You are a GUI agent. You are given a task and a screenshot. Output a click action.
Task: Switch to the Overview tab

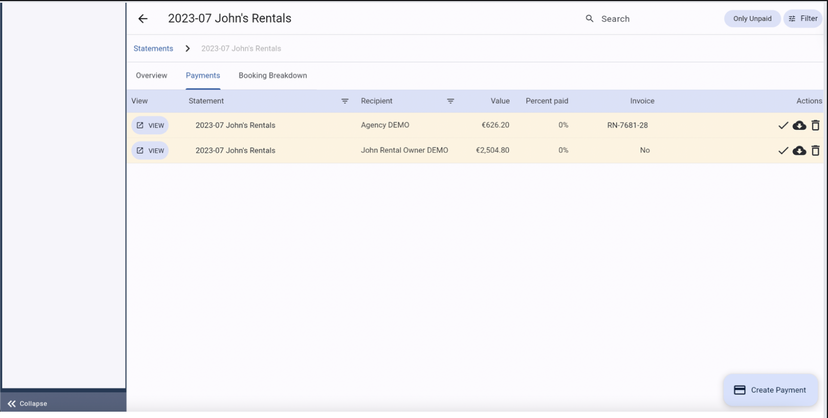(152, 75)
